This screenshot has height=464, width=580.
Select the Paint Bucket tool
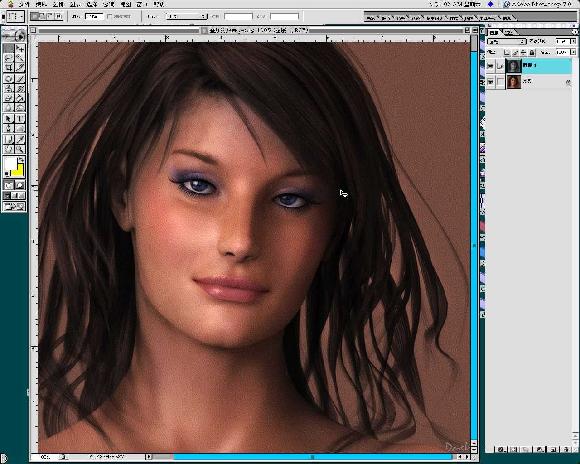coord(20,98)
